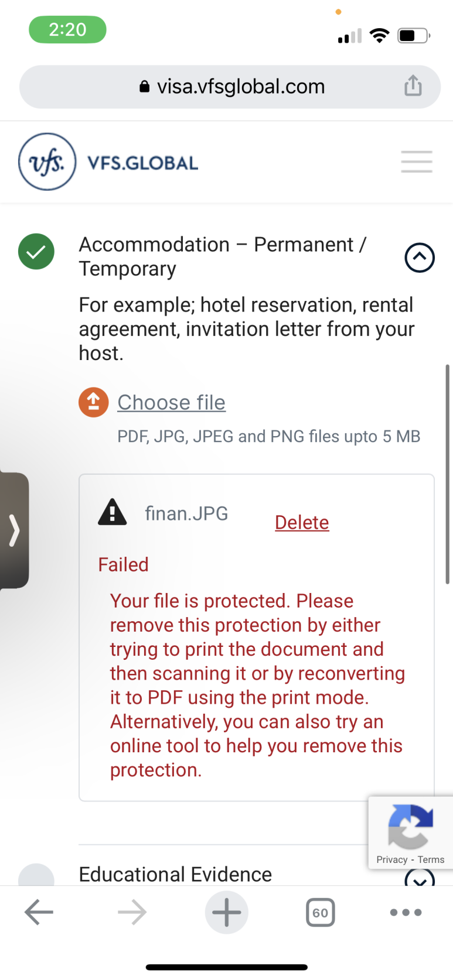453x980 pixels.
Task: Open browser three-dots more menu
Action: (x=406, y=912)
